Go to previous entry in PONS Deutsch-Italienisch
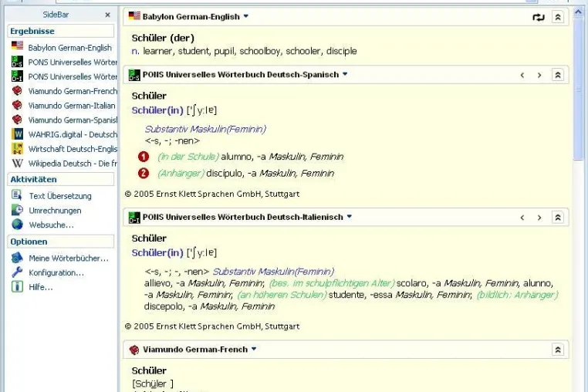This screenshot has width=588, height=392. [x=522, y=218]
